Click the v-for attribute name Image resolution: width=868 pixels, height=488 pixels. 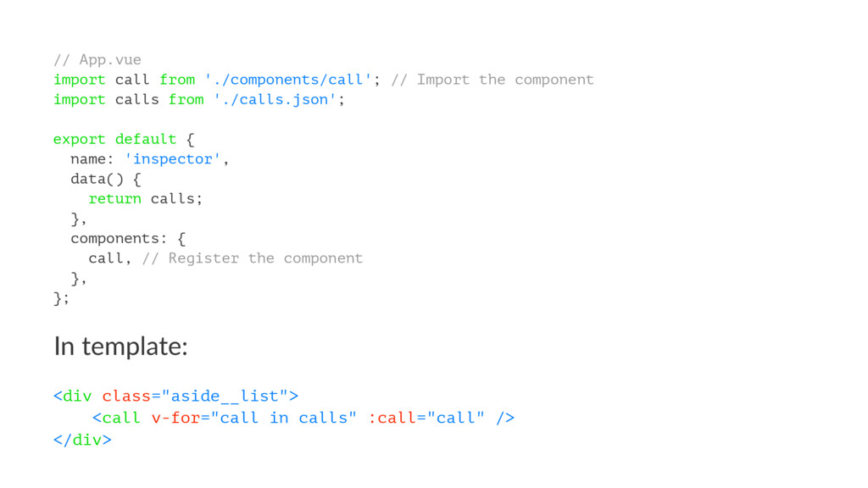click(x=176, y=418)
